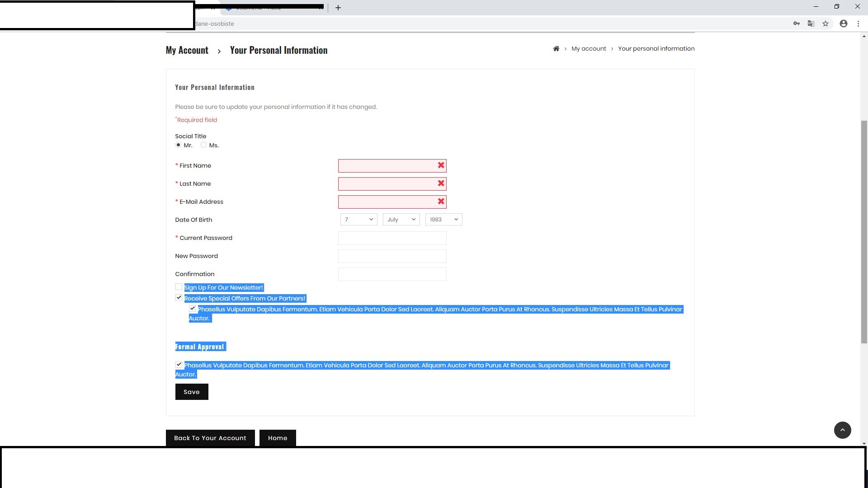Open the birth year dropdown showing 1983
This screenshot has height=488, width=868.
[x=443, y=220]
